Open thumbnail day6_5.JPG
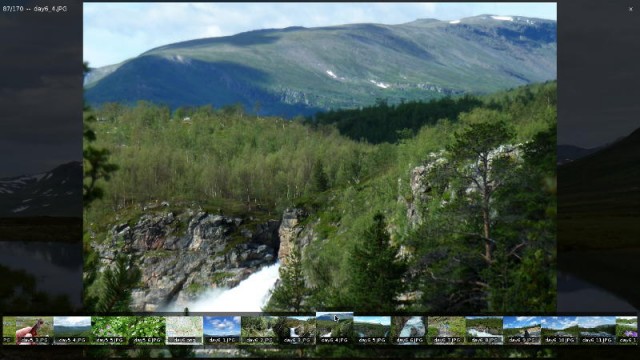640x360 pixels. click(372, 331)
